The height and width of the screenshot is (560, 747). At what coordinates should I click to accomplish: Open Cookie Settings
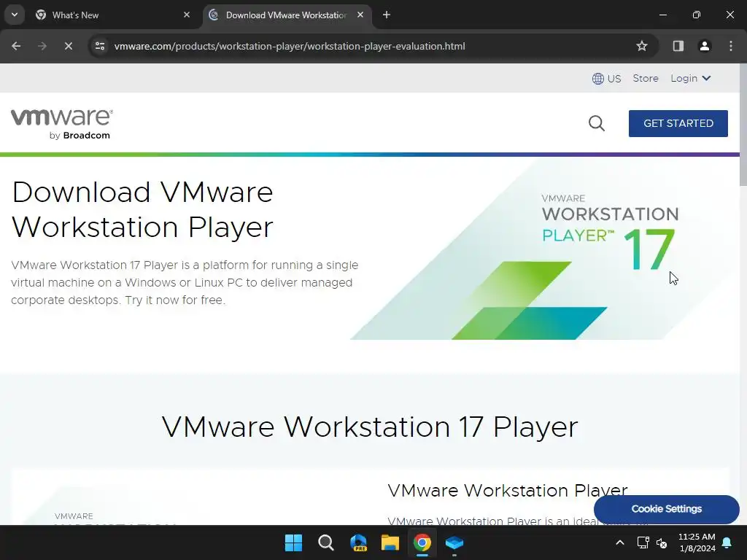tap(667, 509)
